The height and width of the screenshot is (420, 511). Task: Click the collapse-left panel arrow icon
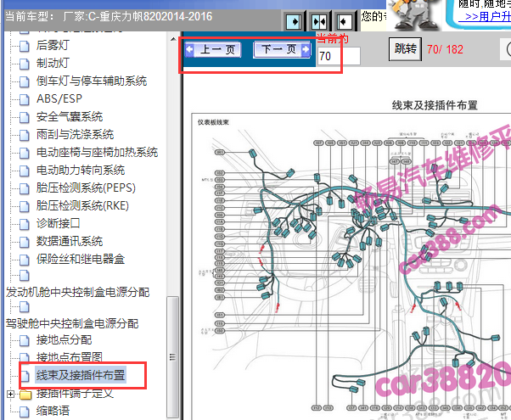344,22
